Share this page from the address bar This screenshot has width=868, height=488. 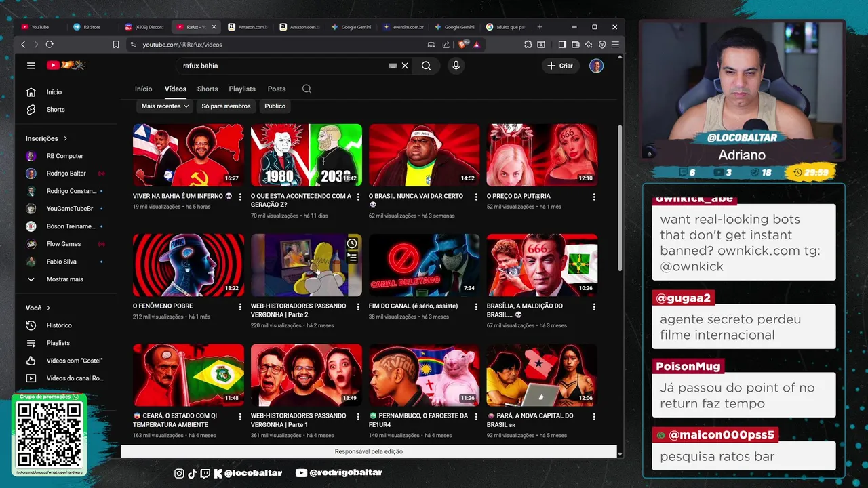point(446,45)
